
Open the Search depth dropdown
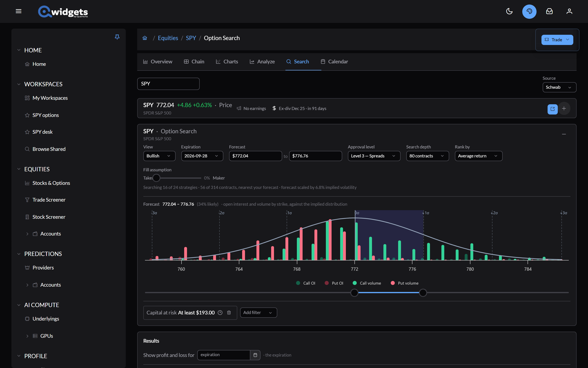[427, 156]
